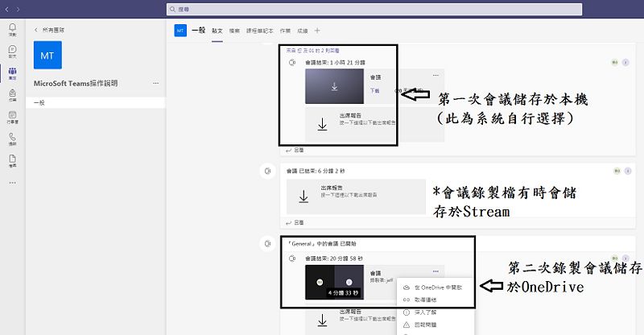Click the camera icon beside General meeting post
This screenshot has width=644, height=335.
(268, 244)
